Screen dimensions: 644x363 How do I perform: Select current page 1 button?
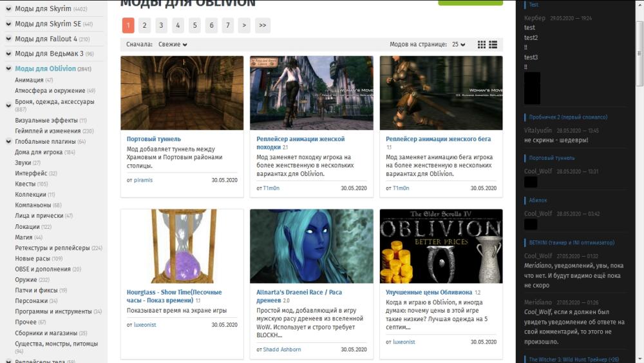[x=128, y=25]
